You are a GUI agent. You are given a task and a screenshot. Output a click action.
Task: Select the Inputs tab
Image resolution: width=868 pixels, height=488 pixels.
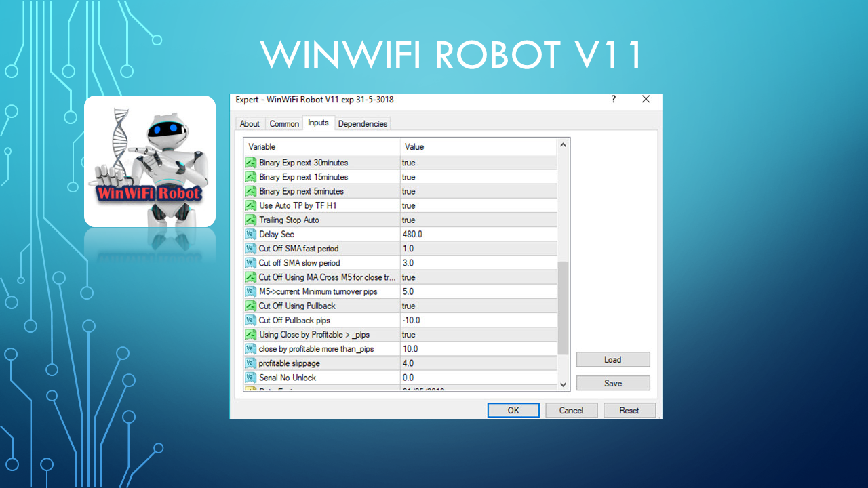318,123
